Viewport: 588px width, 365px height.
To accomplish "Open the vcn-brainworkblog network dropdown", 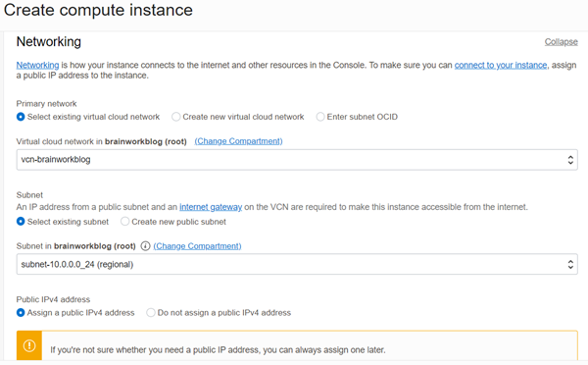I will pyautogui.click(x=297, y=160).
